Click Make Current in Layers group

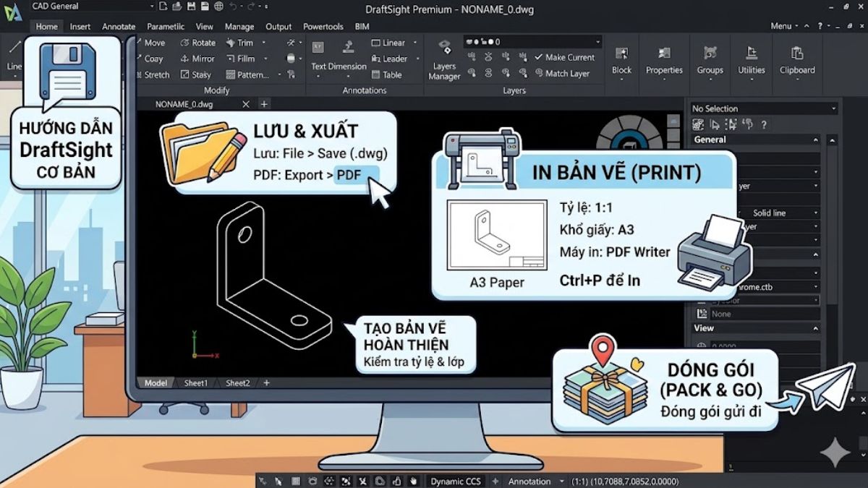pyautogui.click(x=564, y=57)
